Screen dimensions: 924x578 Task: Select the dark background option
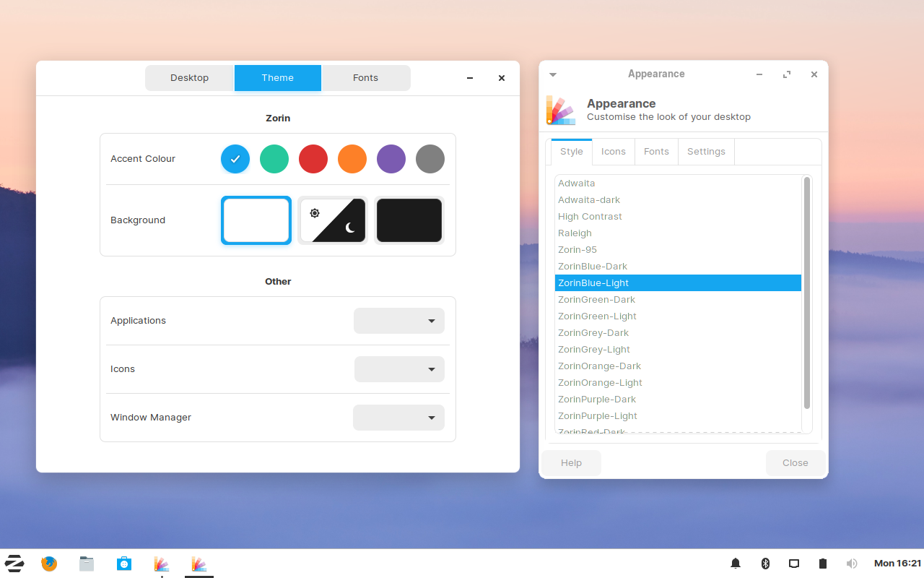(409, 220)
